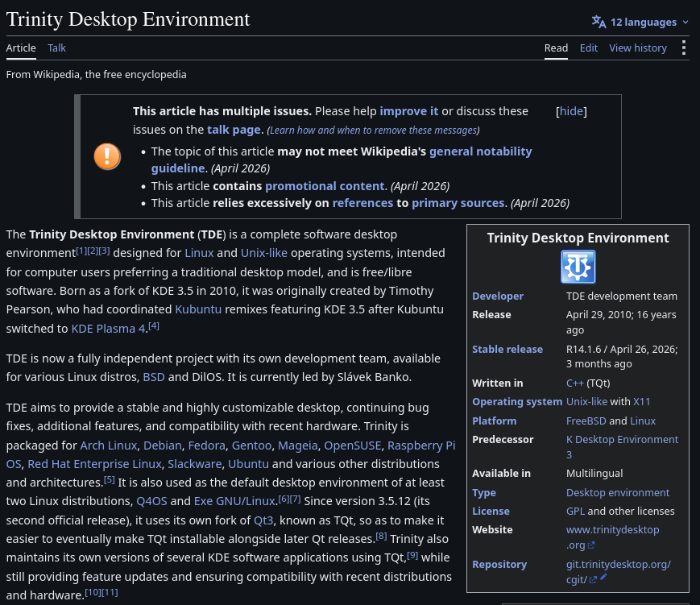The height and width of the screenshot is (605, 700).
Task: Click the orange warning exclamation icon
Action: [107, 156]
